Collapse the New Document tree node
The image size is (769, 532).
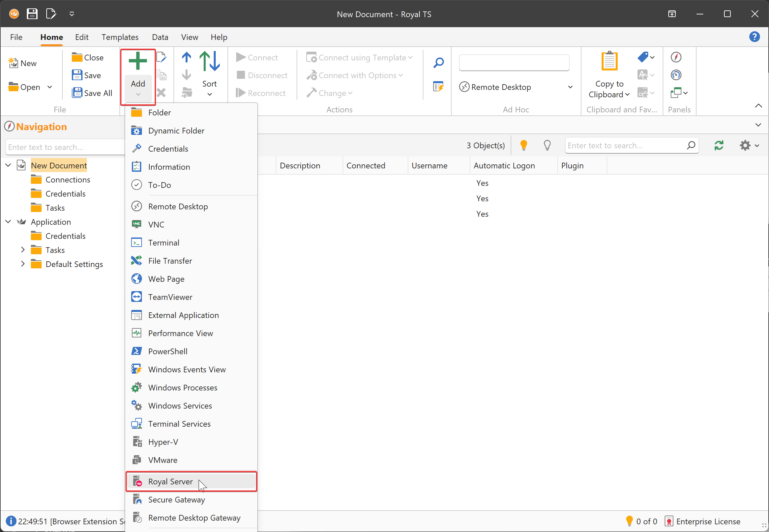pos(9,165)
